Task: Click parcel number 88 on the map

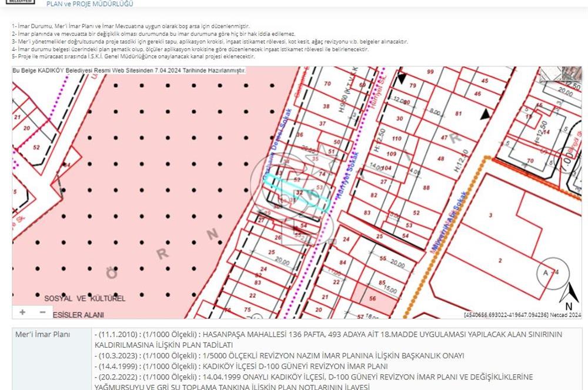Action: pyautogui.click(x=426, y=188)
